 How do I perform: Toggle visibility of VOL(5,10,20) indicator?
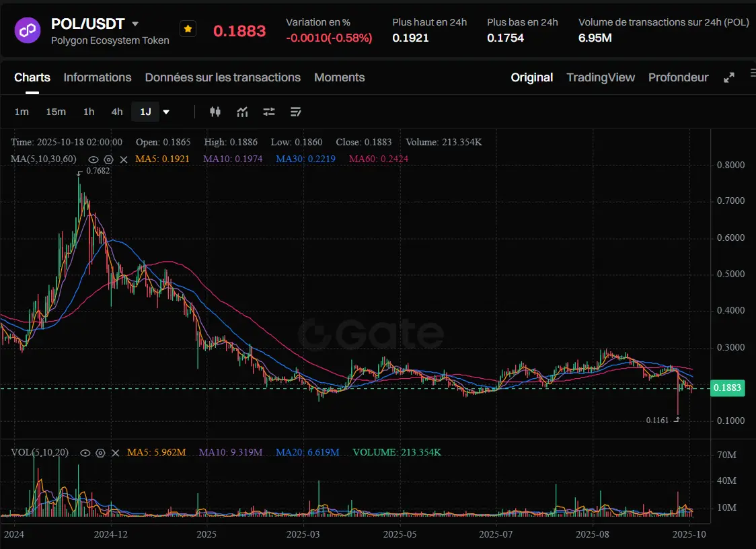[85, 453]
